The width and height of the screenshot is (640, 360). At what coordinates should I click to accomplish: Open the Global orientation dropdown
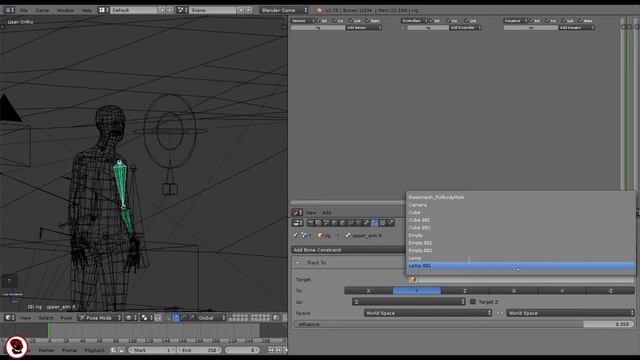click(x=211, y=317)
